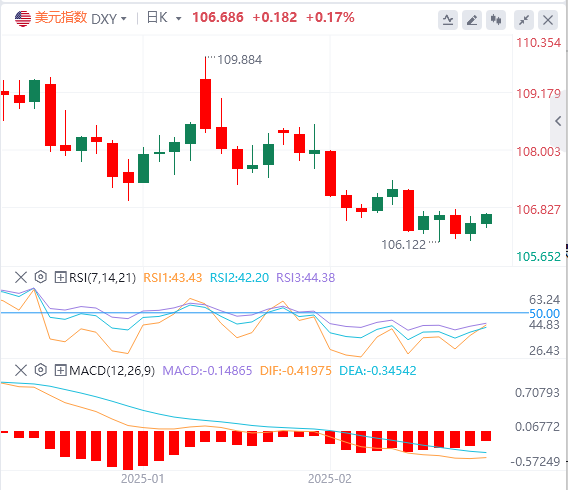The width and height of the screenshot is (568, 490).
Task: Click the MACD(12,26,9) indicator label
Action: click(x=112, y=370)
